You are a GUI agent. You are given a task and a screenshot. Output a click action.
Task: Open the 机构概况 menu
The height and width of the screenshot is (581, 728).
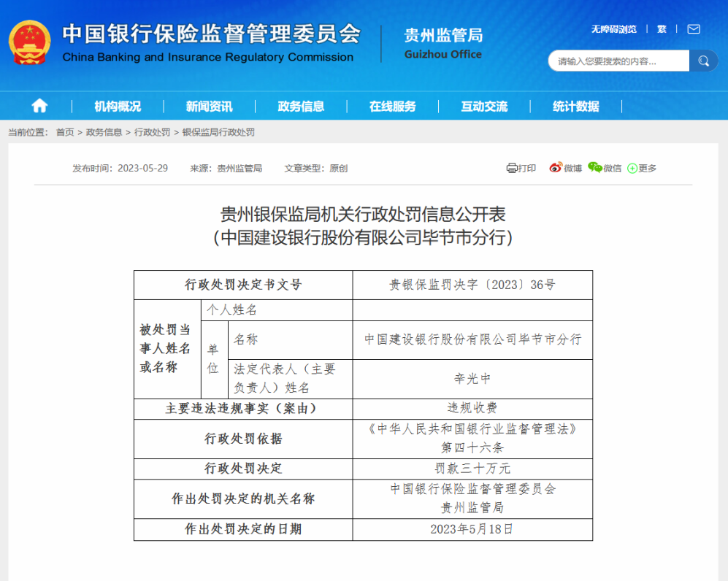pyautogui.click(x=118, y=106)
